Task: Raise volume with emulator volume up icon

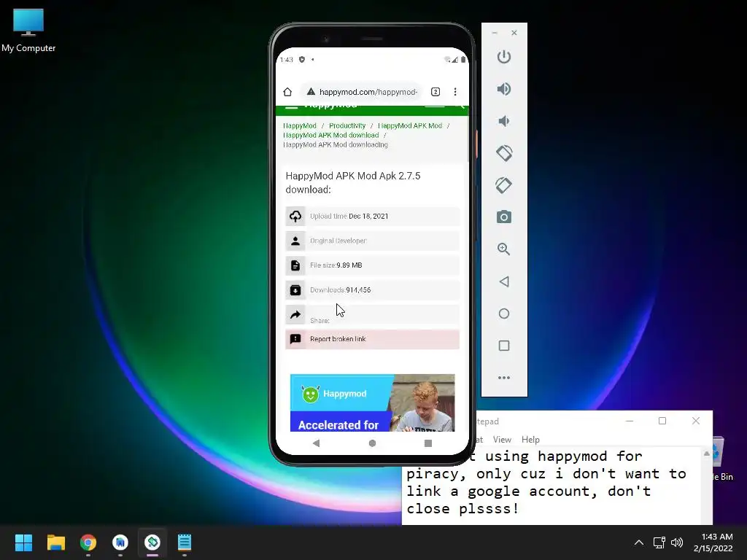Action: [x=503, y=89]
